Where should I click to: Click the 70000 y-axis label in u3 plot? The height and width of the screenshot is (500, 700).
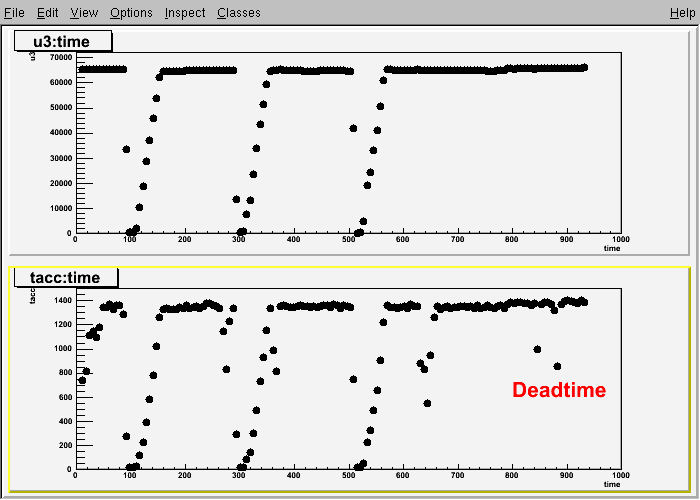pyautogui.click(x=61, y=57)
